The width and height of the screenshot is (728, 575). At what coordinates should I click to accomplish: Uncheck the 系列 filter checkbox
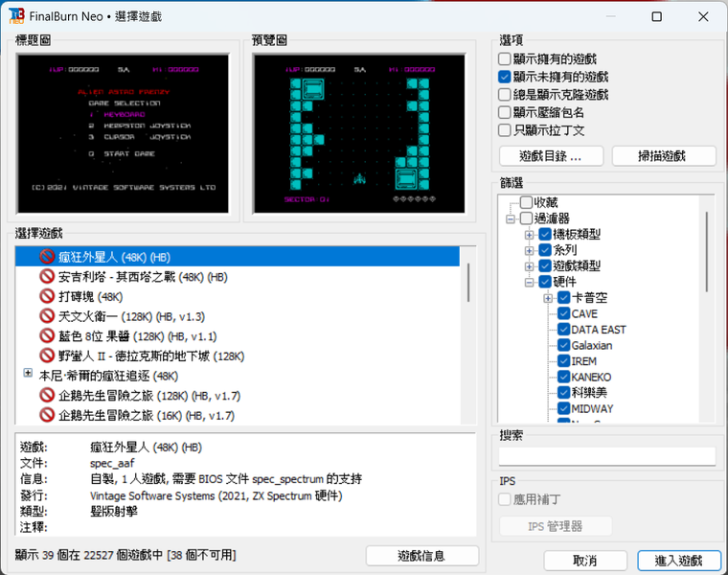pyautogui.click(x=545, y=250)
